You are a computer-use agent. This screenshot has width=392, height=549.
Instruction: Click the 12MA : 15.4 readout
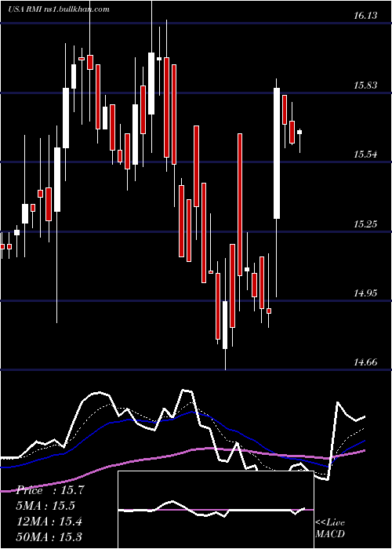pyautogui.click(x=49, y=522)
